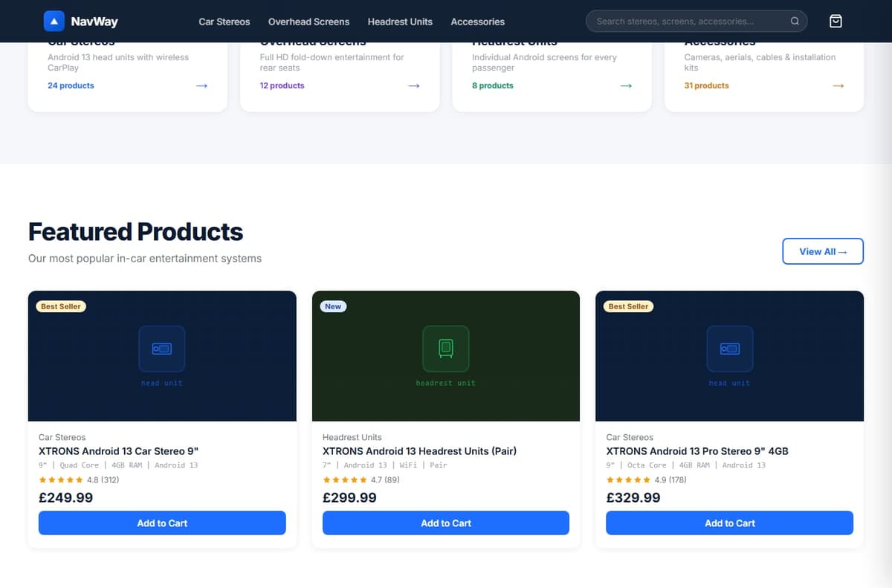Viewport: 892px width, 588px height.
Task: Click View All button
Action: (x=823, y=251)
